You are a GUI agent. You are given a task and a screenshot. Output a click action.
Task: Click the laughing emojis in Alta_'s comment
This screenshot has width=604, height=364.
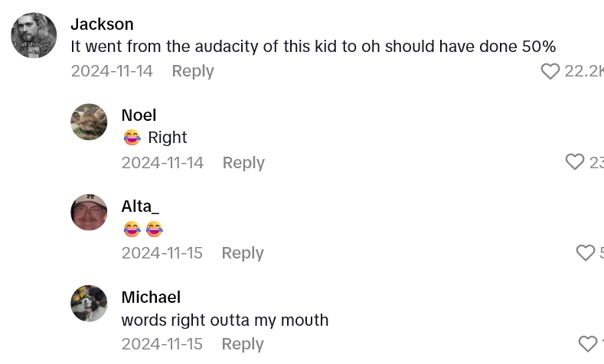(143, 229)
